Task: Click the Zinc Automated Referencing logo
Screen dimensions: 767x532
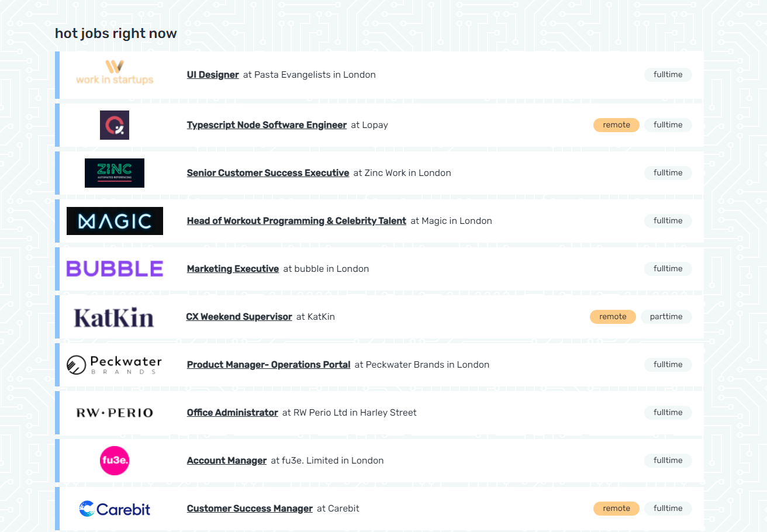Action: tap(115, 172)
